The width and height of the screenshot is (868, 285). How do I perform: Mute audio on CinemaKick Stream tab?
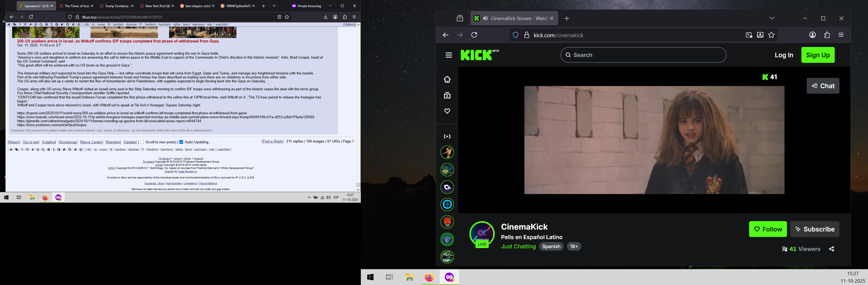tap(486, 18)
